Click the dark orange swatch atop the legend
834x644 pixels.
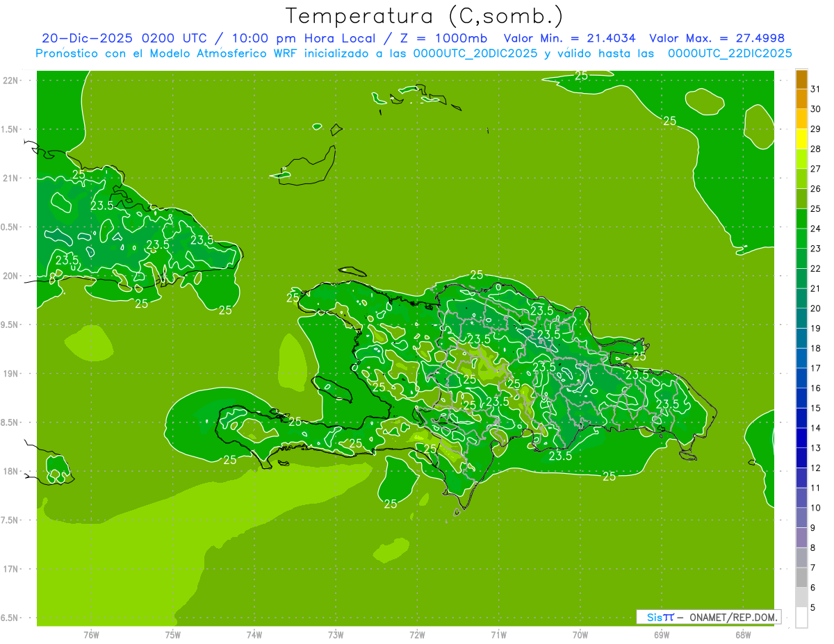801,79
